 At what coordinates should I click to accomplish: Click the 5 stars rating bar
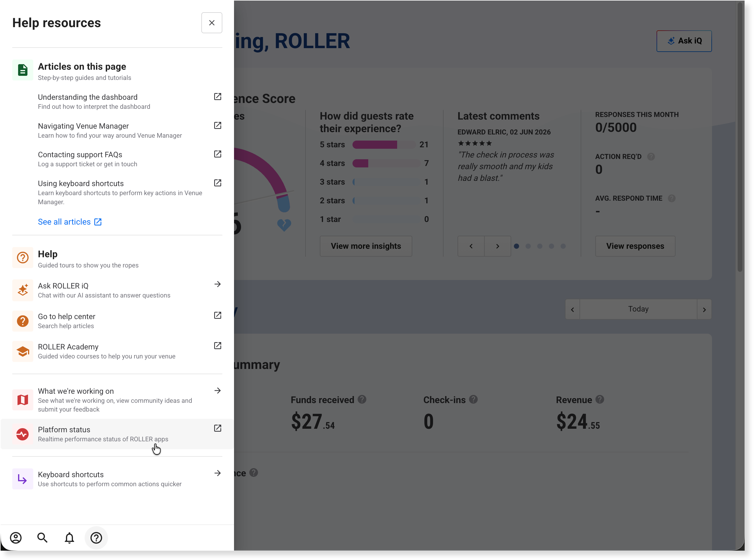(384, 145)
